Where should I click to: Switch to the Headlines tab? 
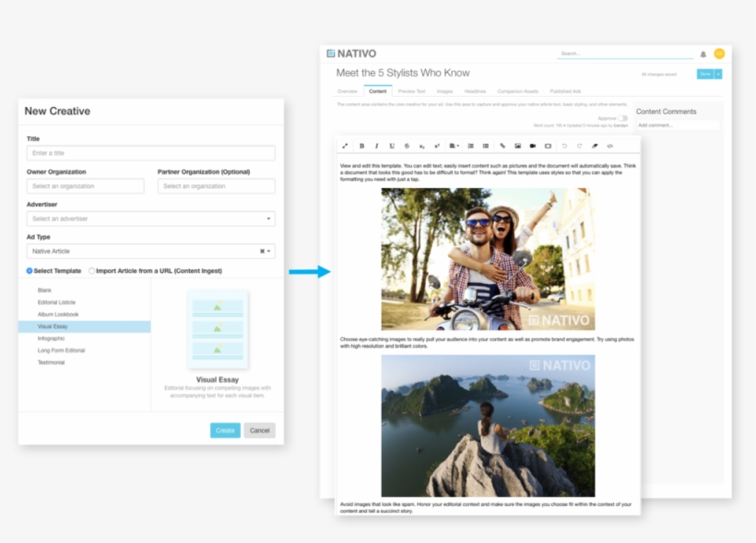pyautogui.click(x=475, y=91)
